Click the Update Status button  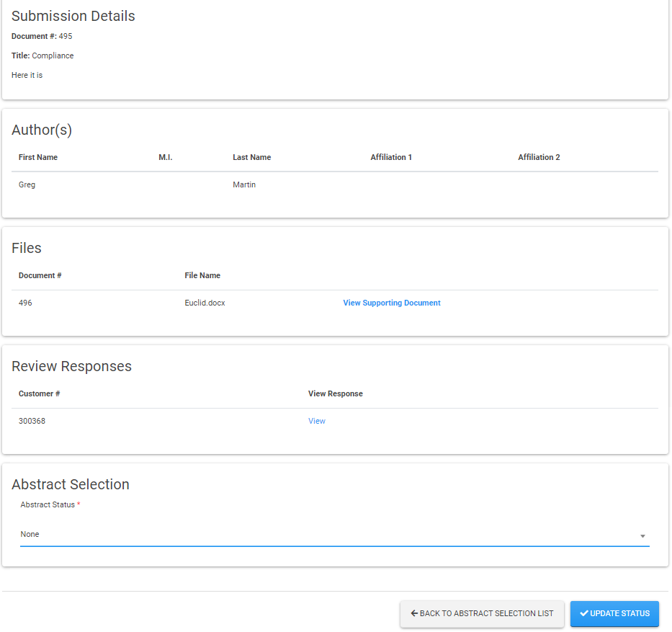pos(614,613)
